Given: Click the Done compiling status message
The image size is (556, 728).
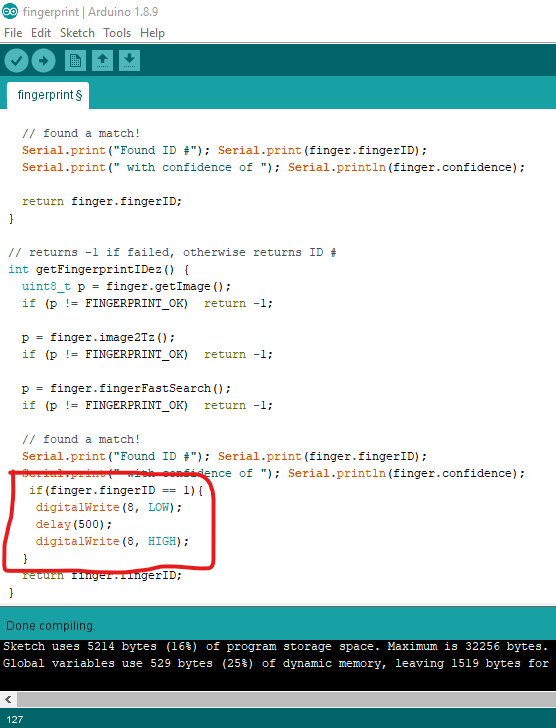Looking at the screenshot, I should click(51, 626).
